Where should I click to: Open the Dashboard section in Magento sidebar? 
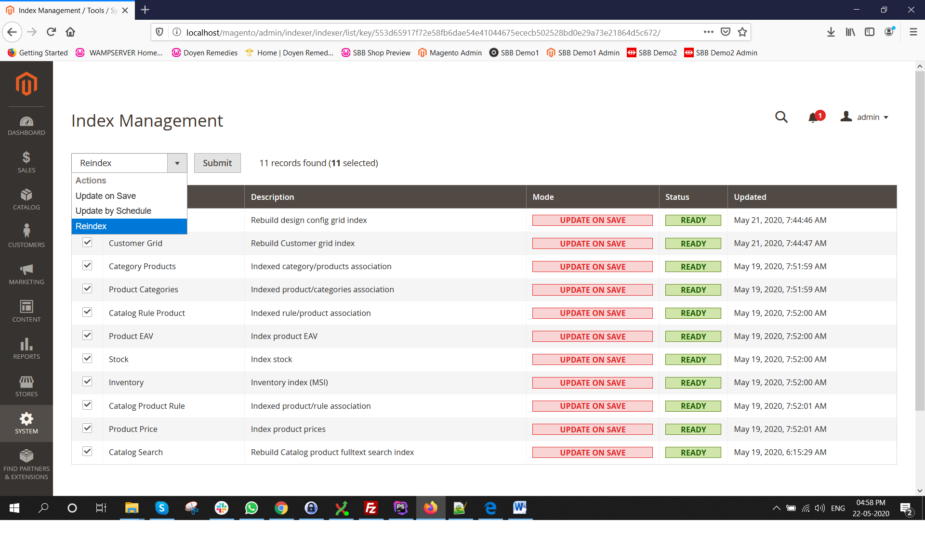click(x=26, y=124)
